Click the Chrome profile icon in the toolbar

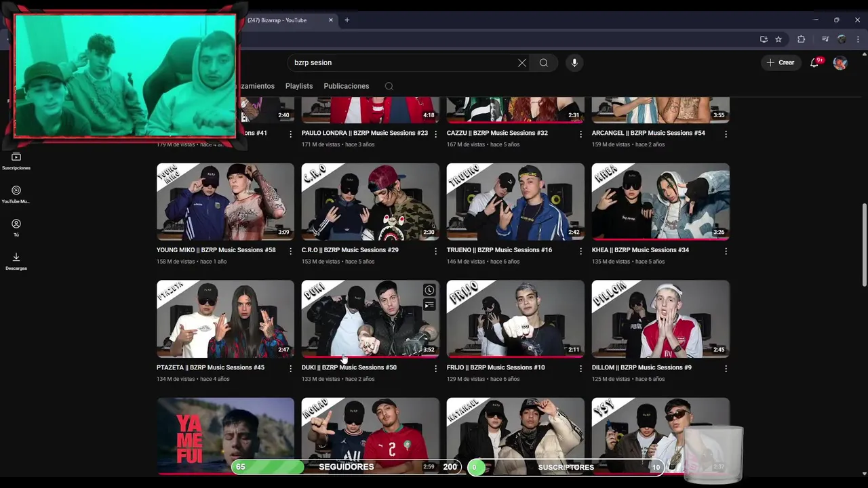(x=842, y=39)
